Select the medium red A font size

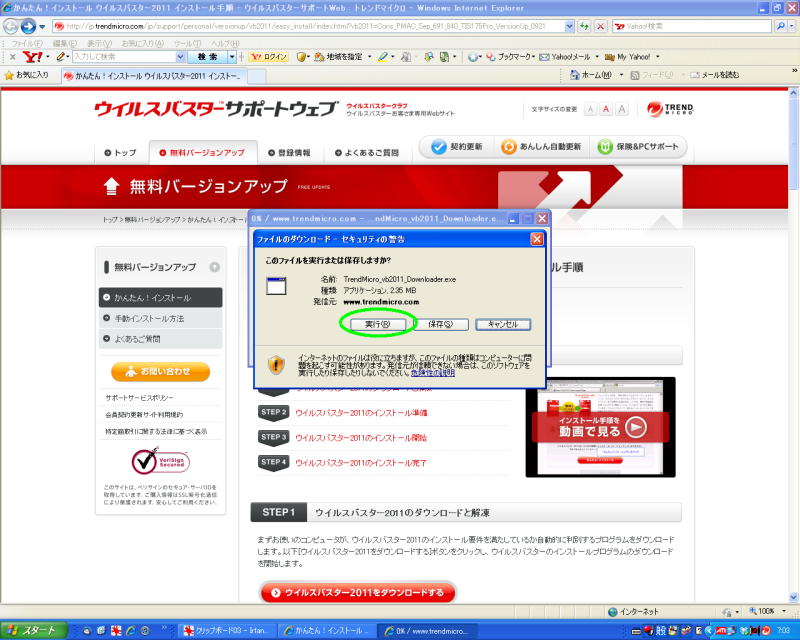606,109
